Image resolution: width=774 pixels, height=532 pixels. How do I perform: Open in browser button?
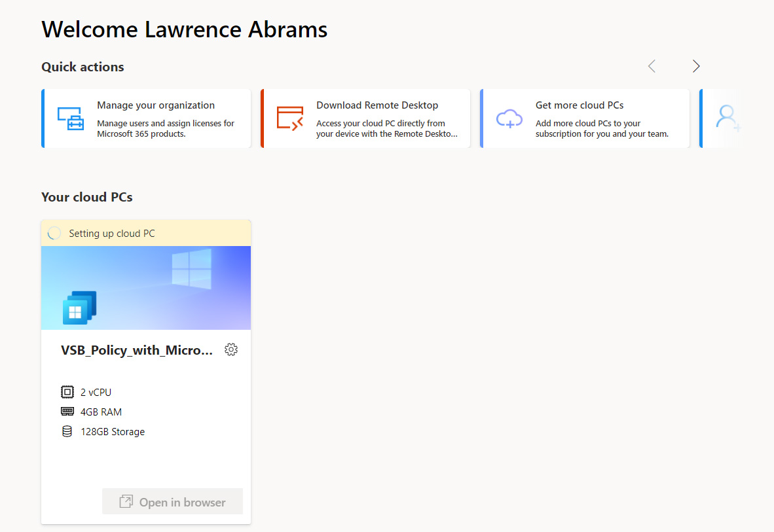(x=172, y=501)
